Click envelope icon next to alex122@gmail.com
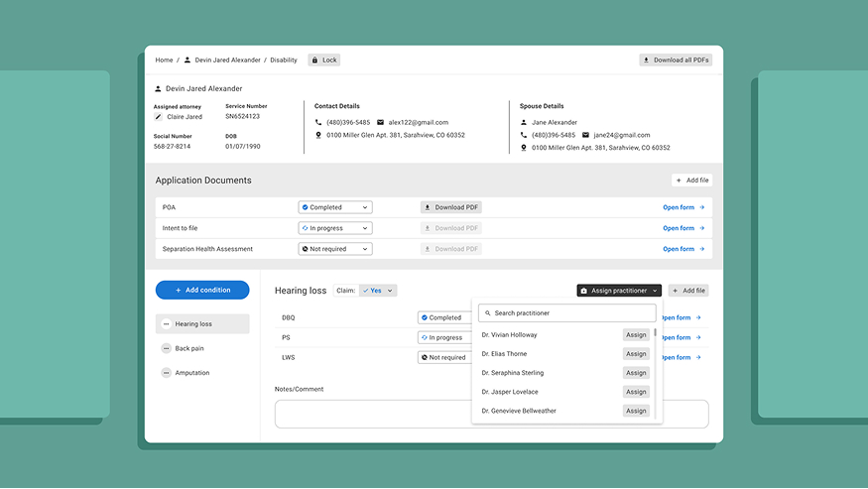The image size is (868, 489). [380, 122]
